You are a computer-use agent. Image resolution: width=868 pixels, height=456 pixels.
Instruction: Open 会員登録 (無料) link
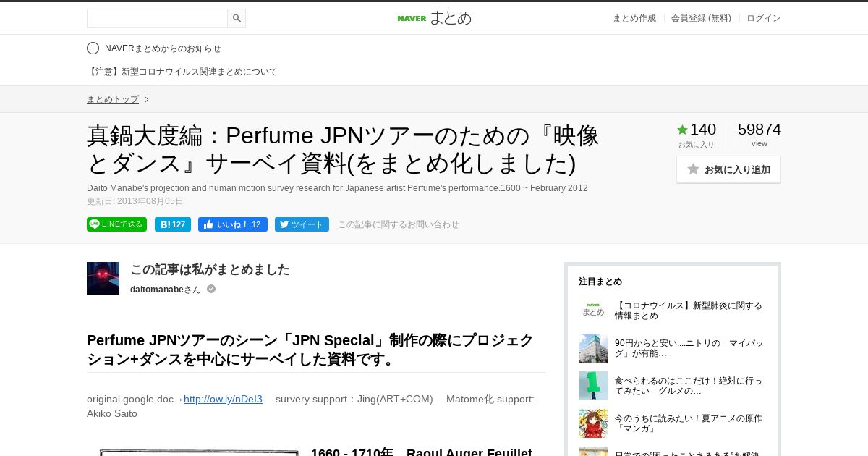(x=701, y=18)
